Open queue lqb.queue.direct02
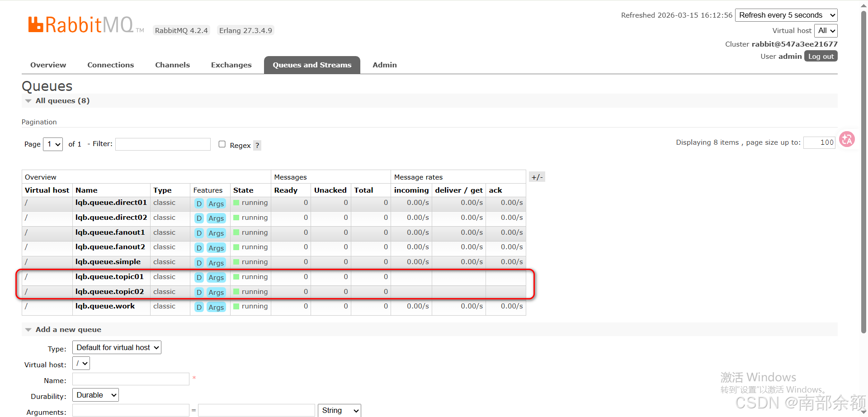 111,218
